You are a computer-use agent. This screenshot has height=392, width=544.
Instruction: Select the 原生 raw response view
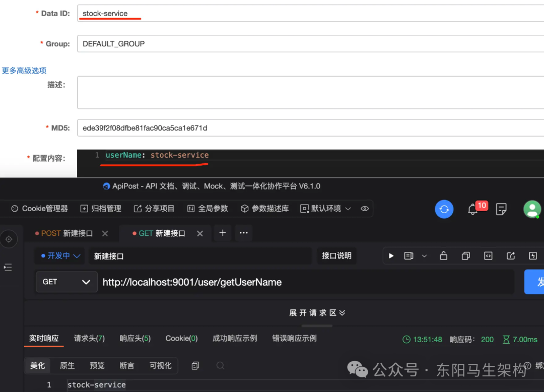67,366
